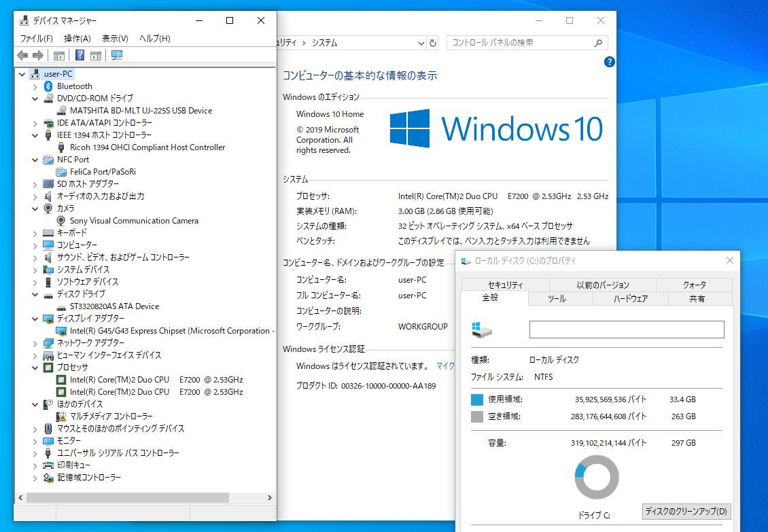Click the drive label input field
The image size is (768, 532).
(x=627, y=330)
